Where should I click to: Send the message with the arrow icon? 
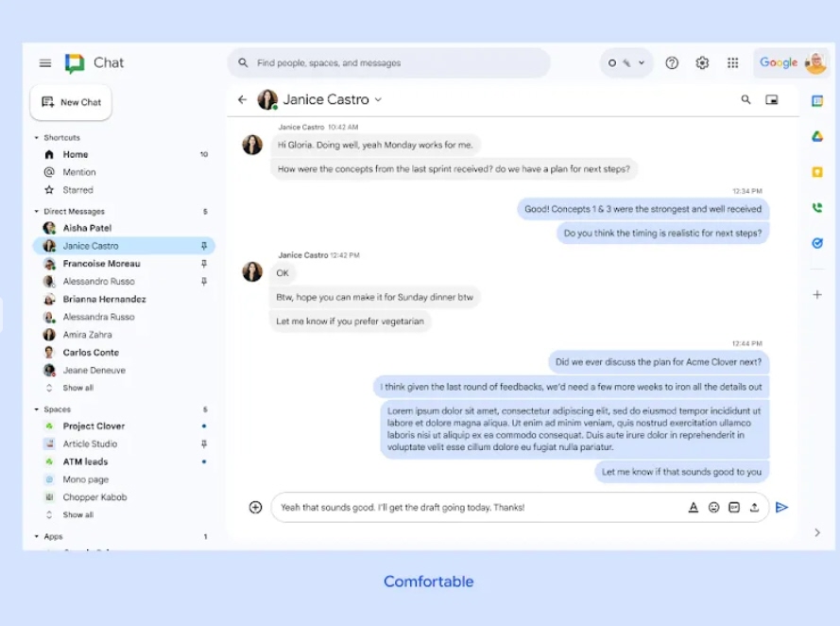[x=781, y=507]
